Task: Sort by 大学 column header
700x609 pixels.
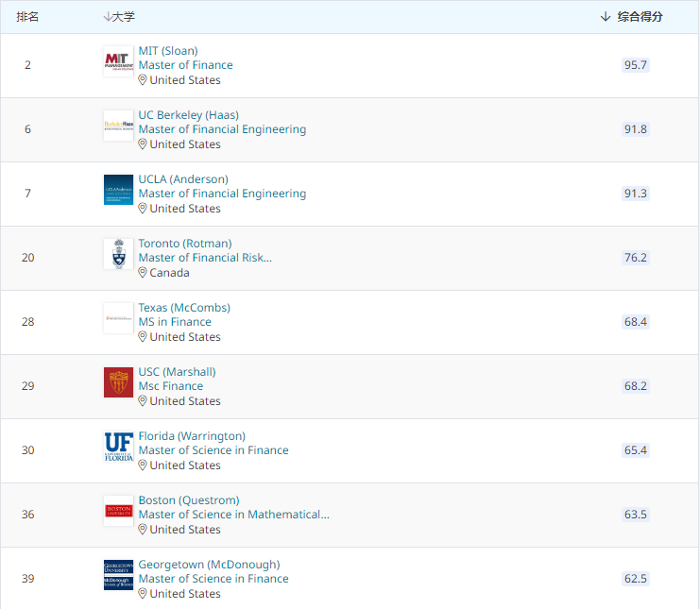Action: point(119,17)
